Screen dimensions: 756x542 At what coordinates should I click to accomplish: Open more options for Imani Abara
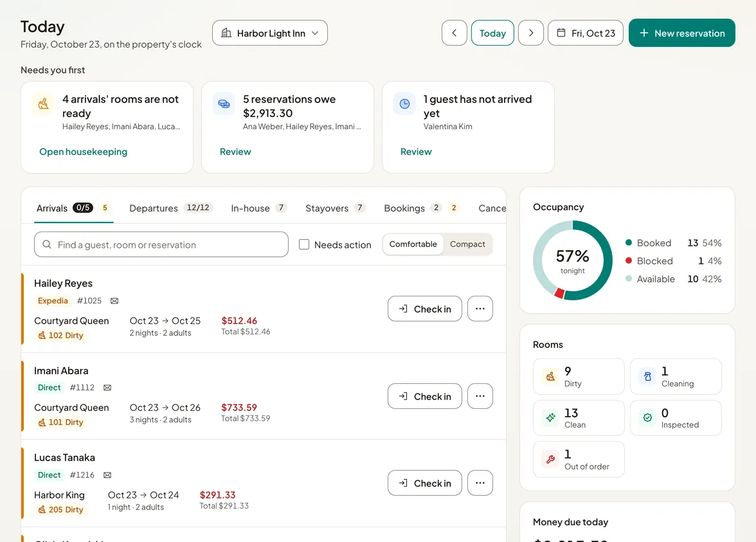480,396
